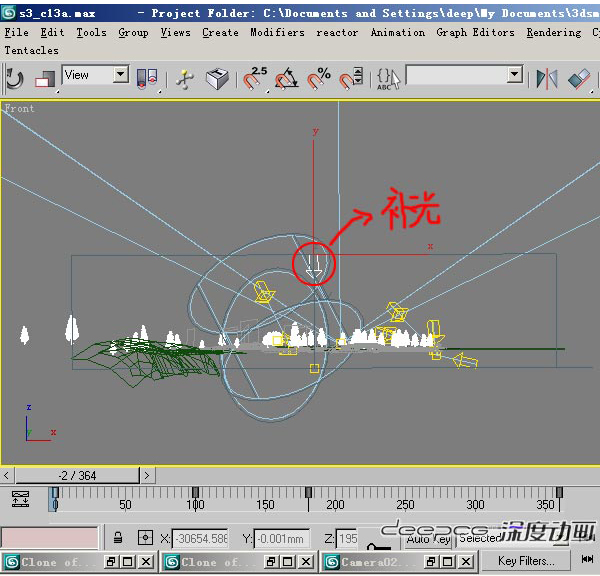Image resolution: width=600 pixels, height=576 pixels.
Task: Open the Create menu
Action: click(x=220, y=33)
